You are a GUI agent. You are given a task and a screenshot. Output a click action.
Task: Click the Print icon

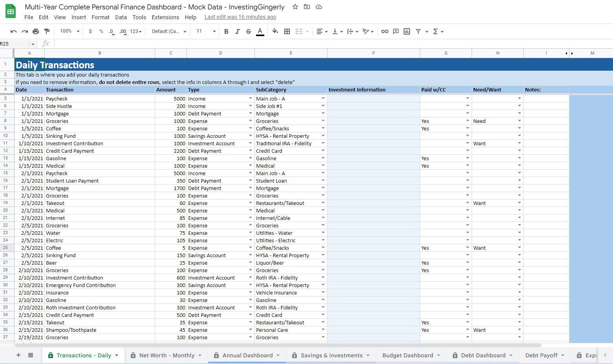click(x=35, y=31)
